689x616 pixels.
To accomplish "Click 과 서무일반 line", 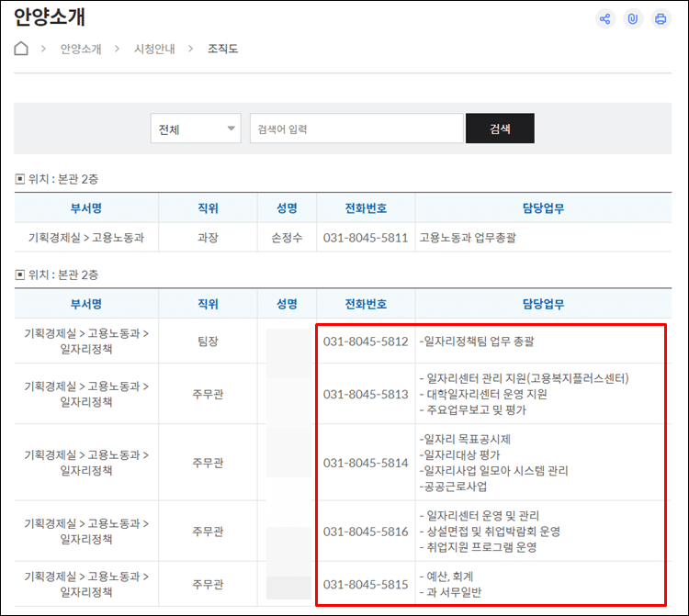I will click(450, 592).
